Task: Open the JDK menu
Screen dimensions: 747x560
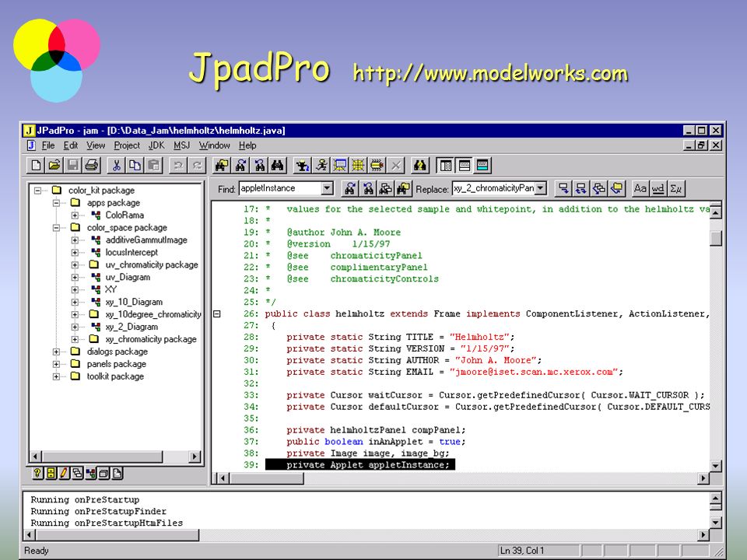Action: click(156, 145)
